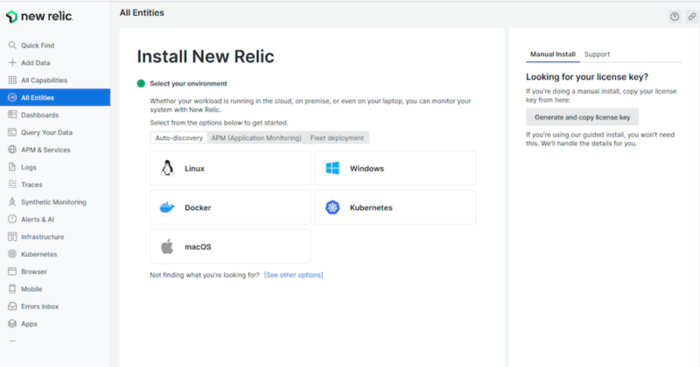The height and width of the screenshot is (367, 700).
Task: Click the Kubernetes wheel icon in cards
Action: click(333, 208)
